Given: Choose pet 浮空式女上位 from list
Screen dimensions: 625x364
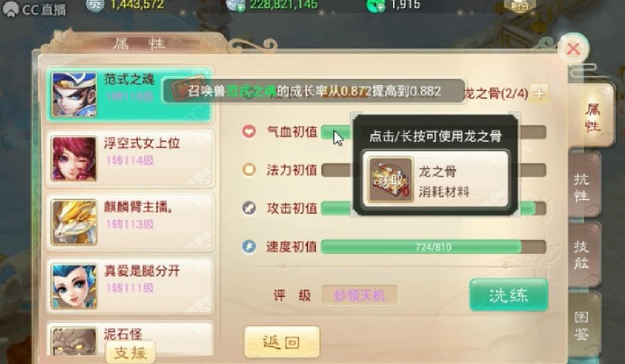Looking at the screenshot, I should tap(130, 159).
